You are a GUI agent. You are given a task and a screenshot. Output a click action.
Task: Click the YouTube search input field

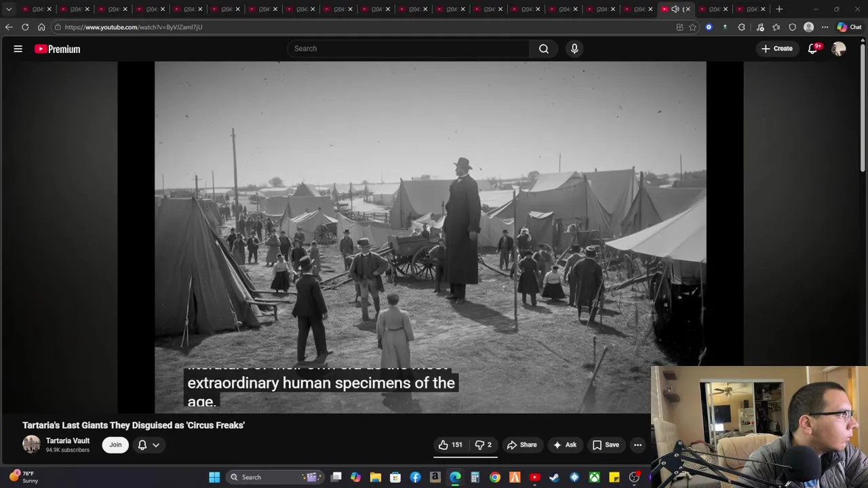(x=409, y=49)
